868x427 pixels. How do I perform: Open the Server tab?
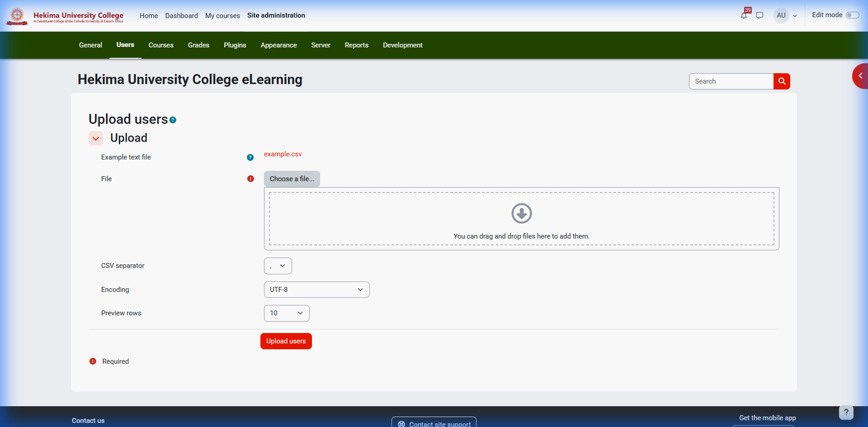click(x=321, y=45)
